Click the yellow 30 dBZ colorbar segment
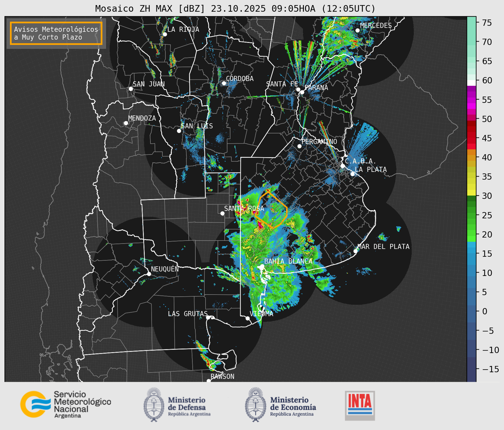Viewport: 504px width, 430px height. (x=471, y=193)
